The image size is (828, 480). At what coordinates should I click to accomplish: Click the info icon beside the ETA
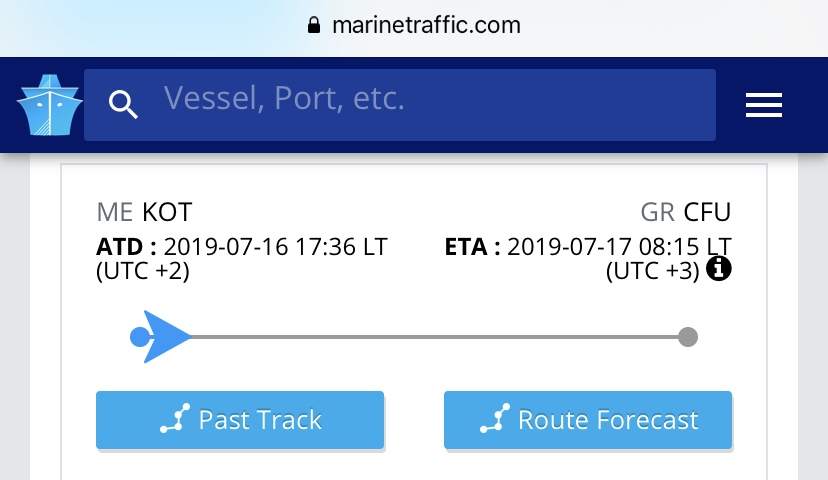[717, 269]
